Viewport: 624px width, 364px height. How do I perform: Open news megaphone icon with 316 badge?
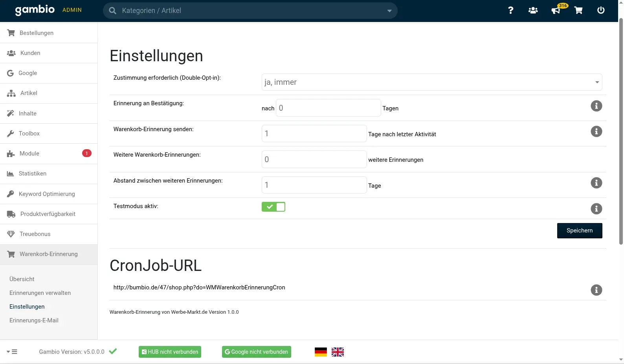pos(556,11)
